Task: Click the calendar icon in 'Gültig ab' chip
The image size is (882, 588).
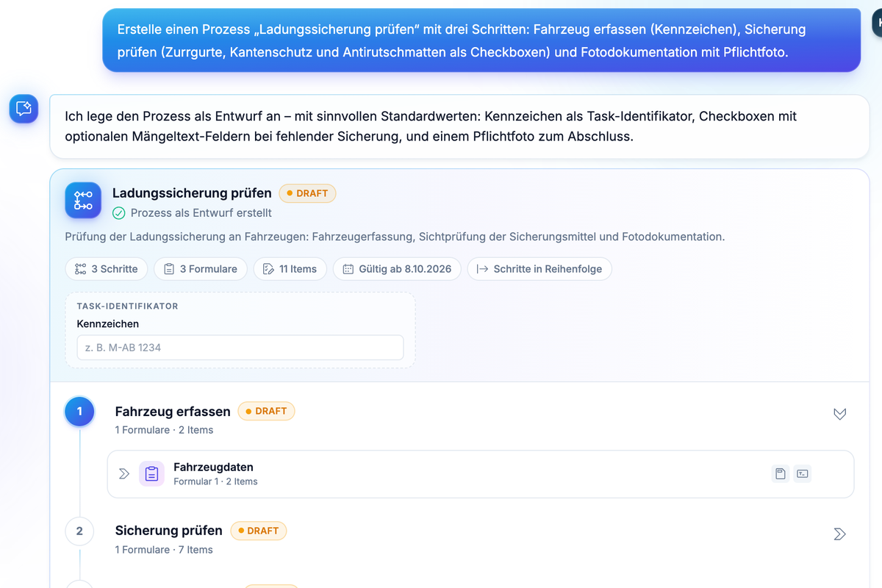Action: click(348, 269)
